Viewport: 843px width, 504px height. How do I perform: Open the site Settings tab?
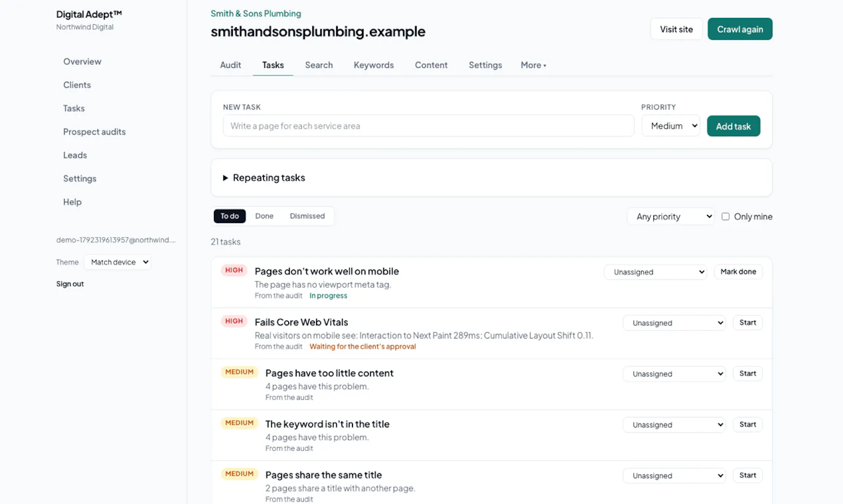pyautogui.click(x=485, y=65)
